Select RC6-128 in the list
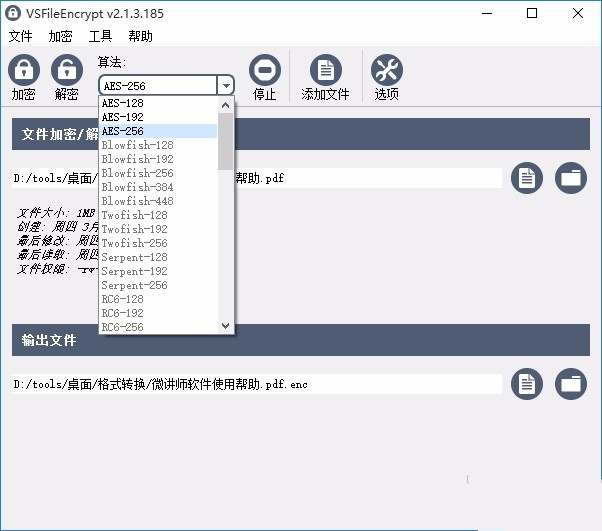This screenshot has height=531, width=602. (x=158, y=299)
